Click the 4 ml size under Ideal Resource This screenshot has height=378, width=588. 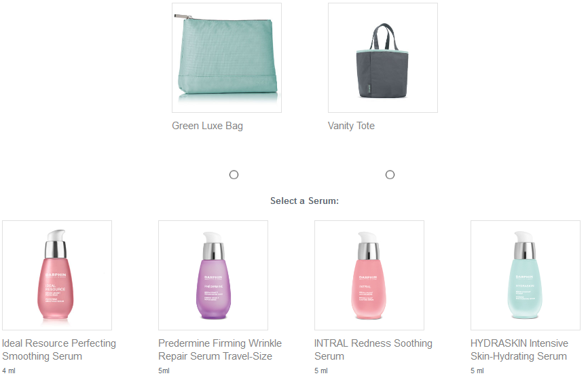[x=9, y=371]
